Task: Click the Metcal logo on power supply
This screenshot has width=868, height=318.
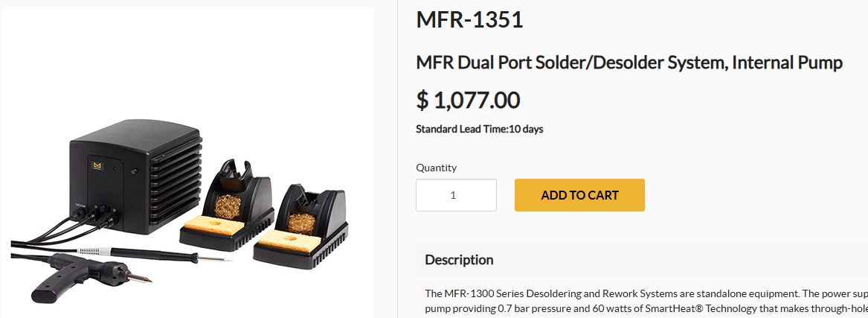Action: [98, 165]
